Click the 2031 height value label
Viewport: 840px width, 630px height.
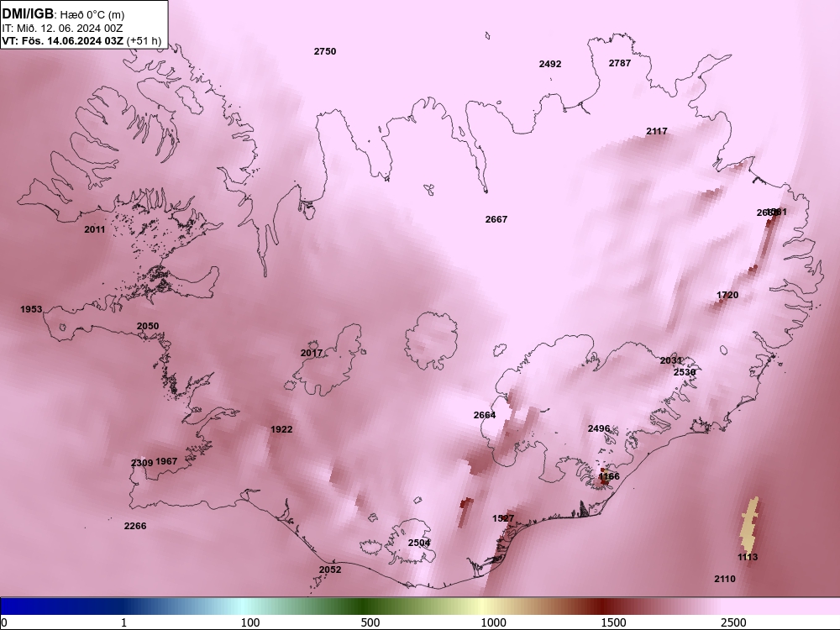pos(670,360)
